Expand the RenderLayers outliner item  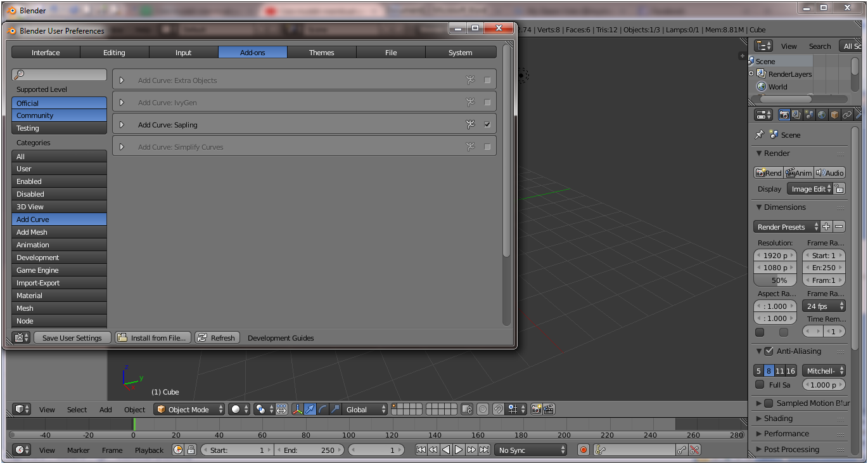tap(751, 74)
